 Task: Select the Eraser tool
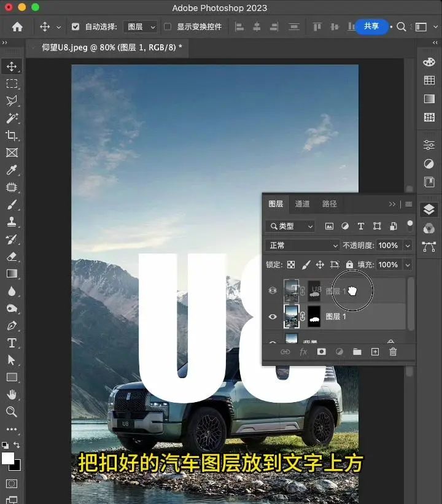pyautogui.click(x=12, y=256)
